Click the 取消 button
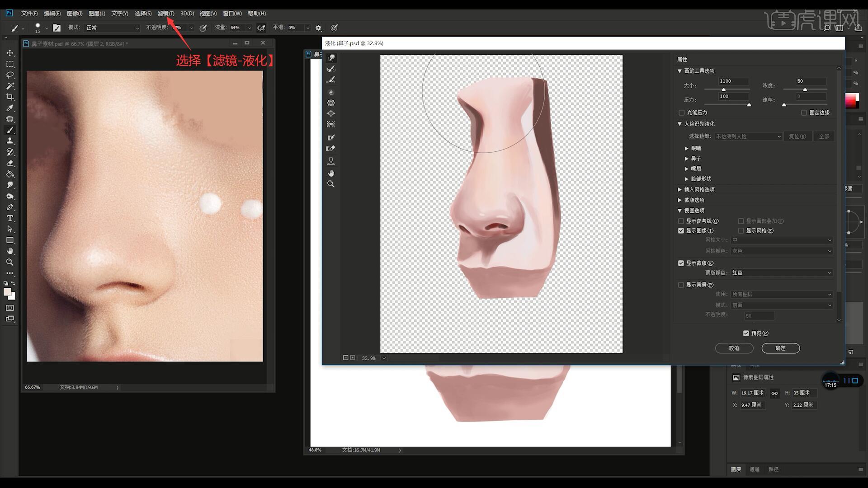Image resolution: width=868 pixels, height=488 pixels. point(734,348)
